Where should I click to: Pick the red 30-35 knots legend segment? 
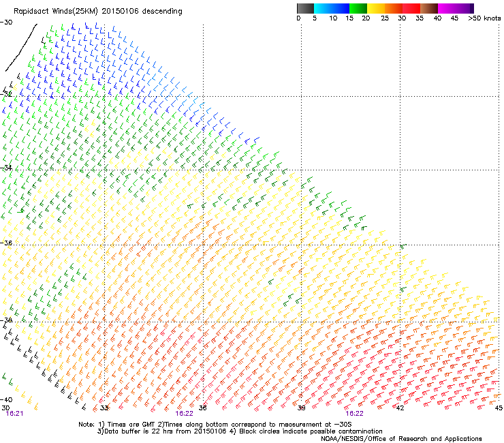click(x=411, y=8)
